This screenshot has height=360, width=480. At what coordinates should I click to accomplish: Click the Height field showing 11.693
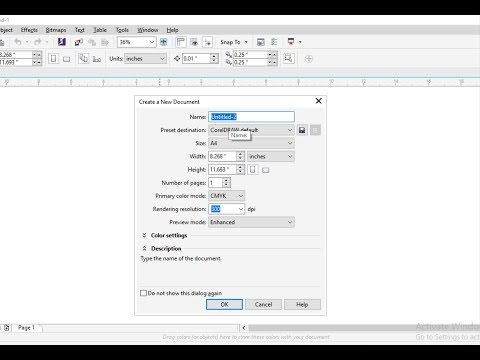click(x=222, y=170)
